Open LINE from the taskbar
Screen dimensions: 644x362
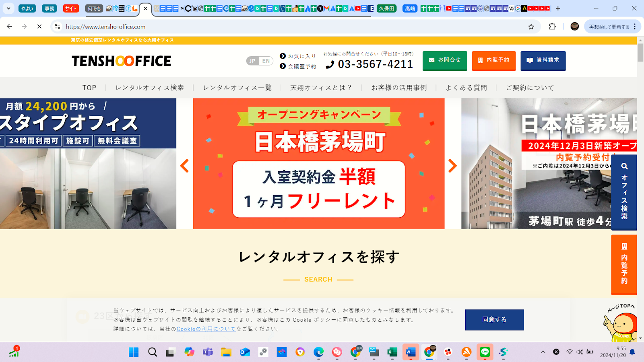[485, 352]
